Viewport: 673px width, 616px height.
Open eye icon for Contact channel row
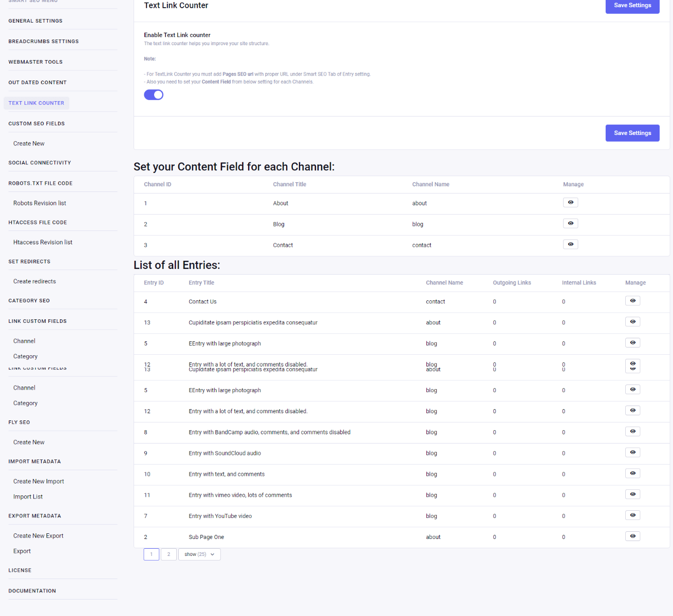570,244
